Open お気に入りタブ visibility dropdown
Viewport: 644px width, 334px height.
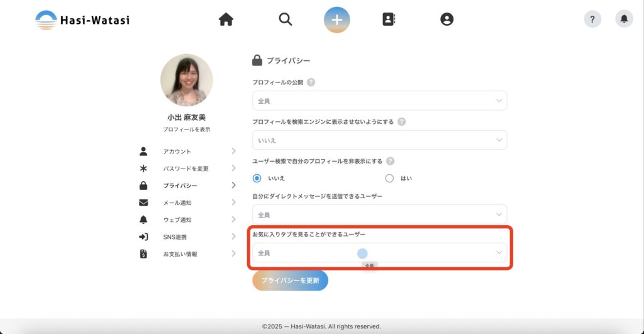click(379, 253)
